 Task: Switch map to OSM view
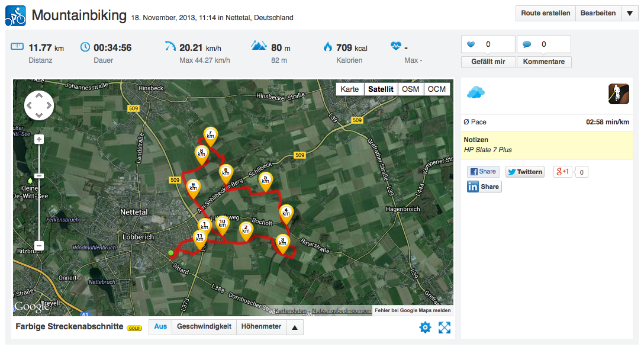410,89
